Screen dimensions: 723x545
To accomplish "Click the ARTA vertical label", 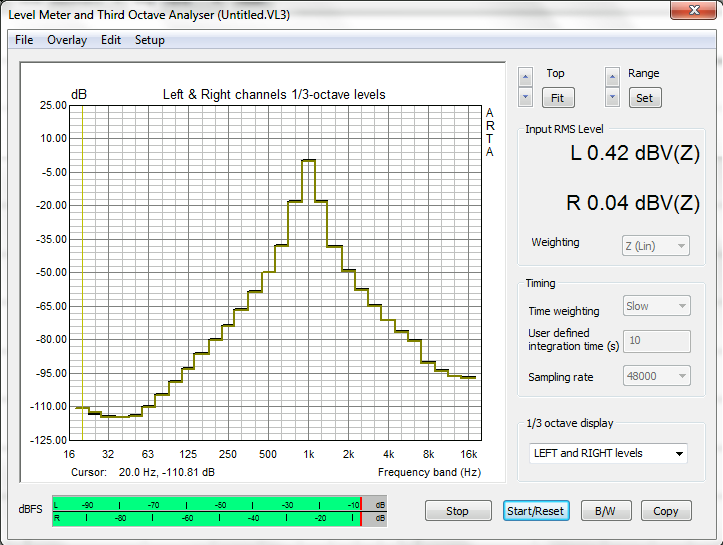I will (x=490, y=132).
